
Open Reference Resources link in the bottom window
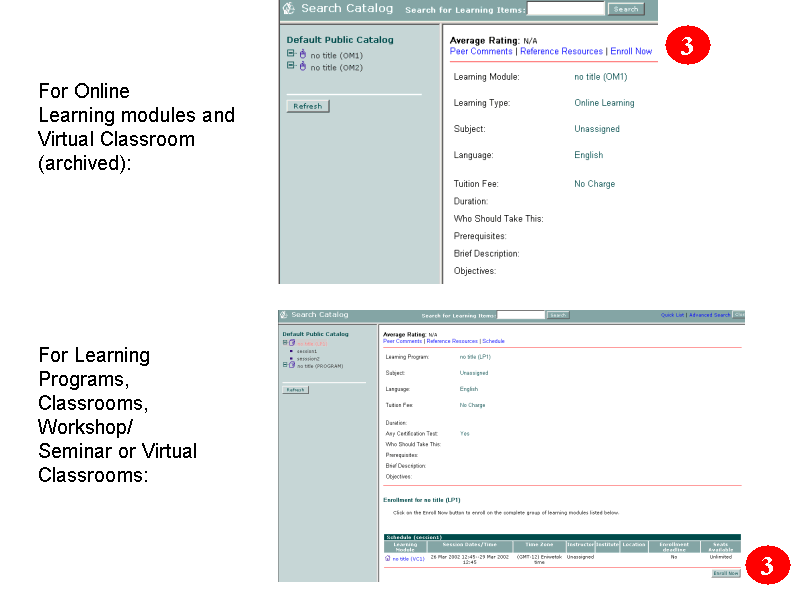[452, 341]
